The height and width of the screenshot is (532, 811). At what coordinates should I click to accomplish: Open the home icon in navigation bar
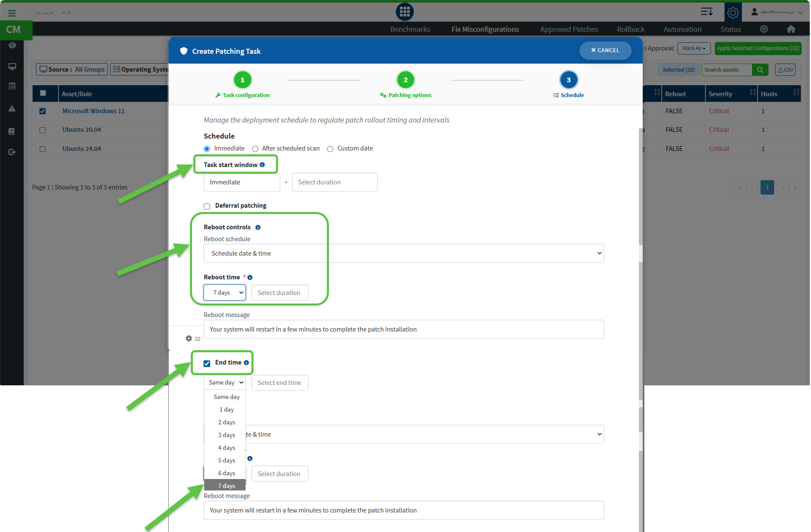tap(791, 29)
